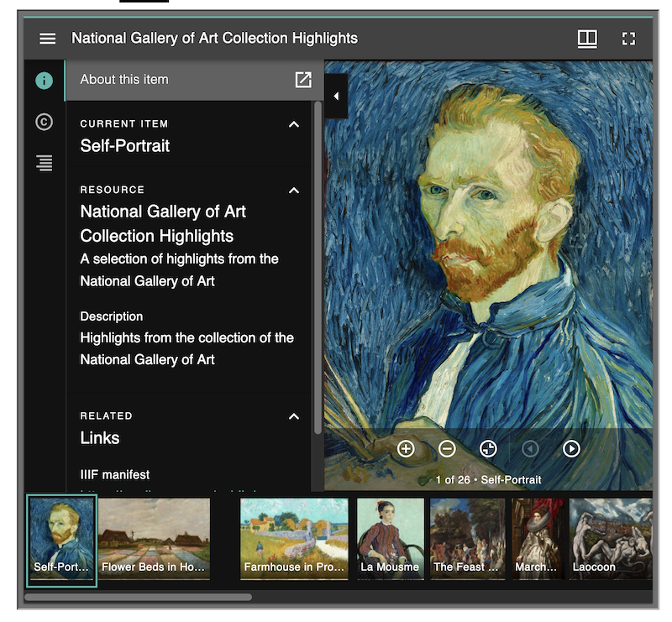
Task: Advance to next canvas with right arrow
Action: [x=571, y=449]
